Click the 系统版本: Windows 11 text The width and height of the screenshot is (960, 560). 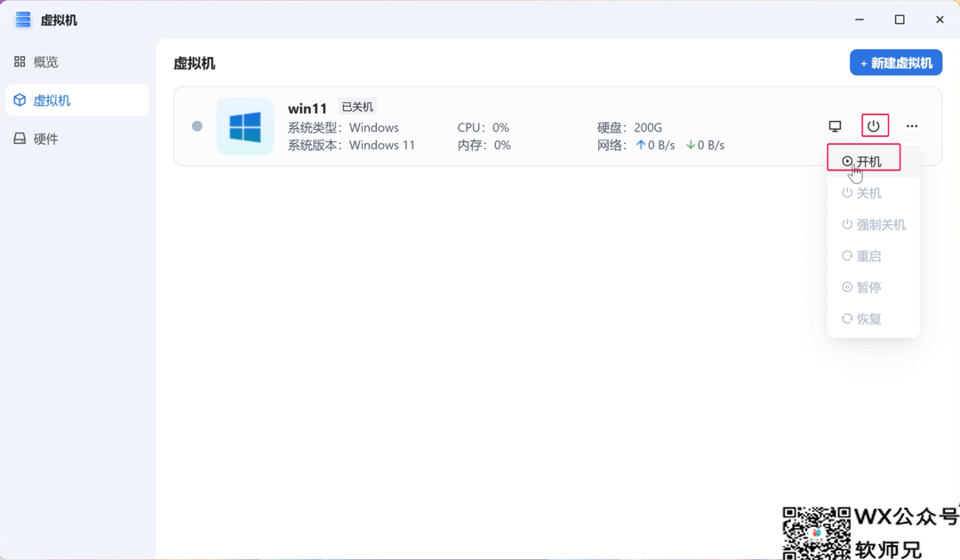coord(351,145)
